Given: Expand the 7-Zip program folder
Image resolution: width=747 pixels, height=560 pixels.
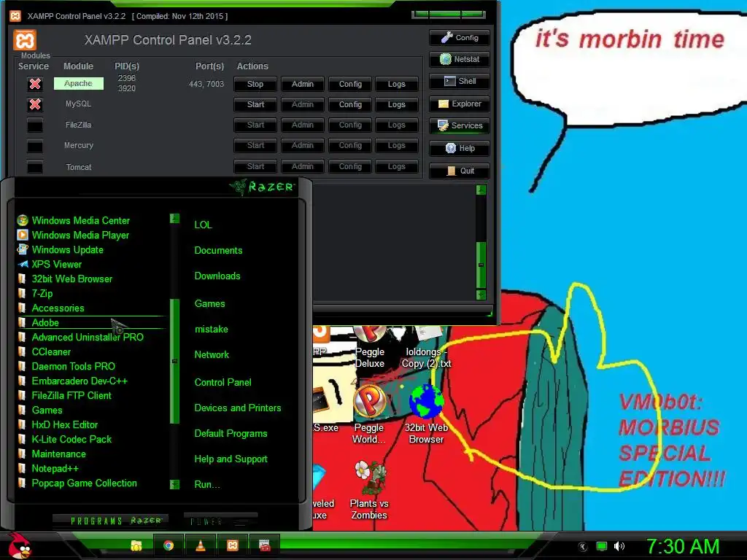Looking at the screenshot, I should pyautogui.click(x=42, y=294).
